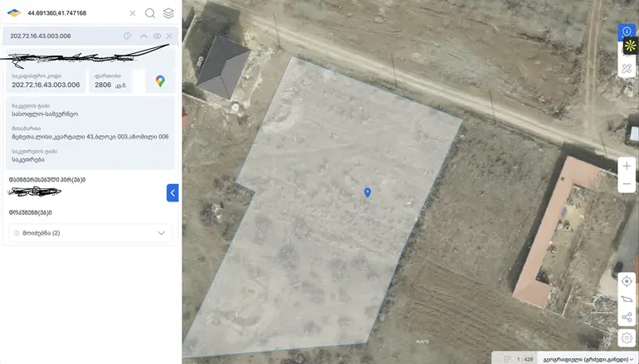Expand the მოძებნა (2) documents dropdown

[x=90, y=233]
